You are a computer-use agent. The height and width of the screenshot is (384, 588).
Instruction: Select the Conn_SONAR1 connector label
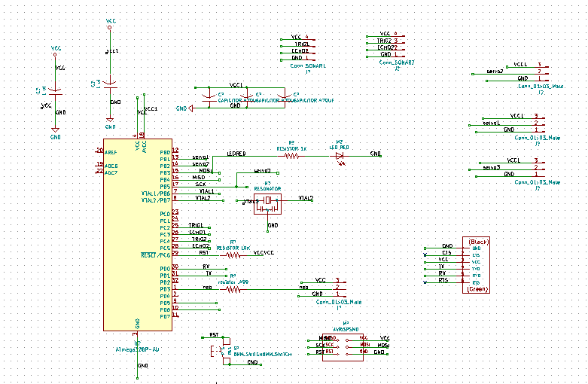tap(308, 66)
